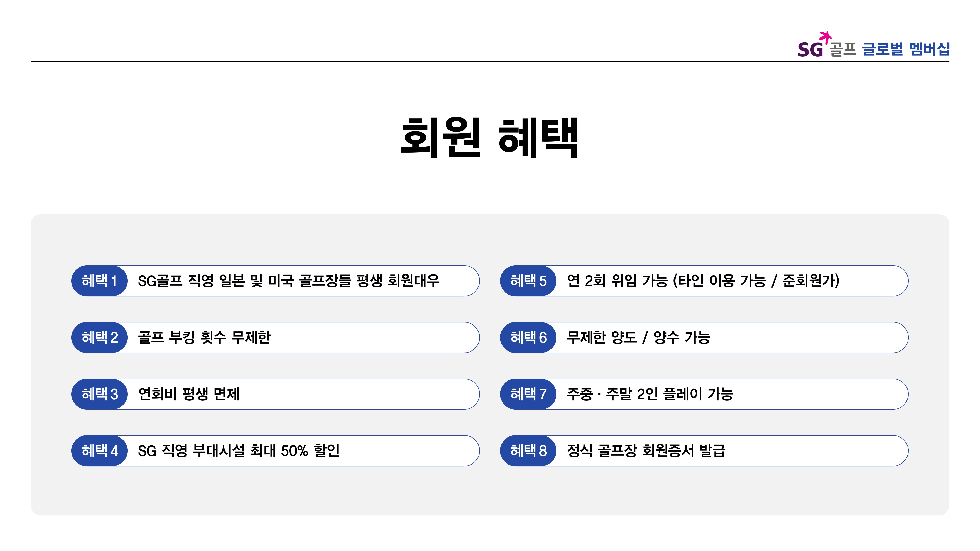Screen dimensions: 980x551
Task: Click the SG logo with pink star
Action: (813, 47)
